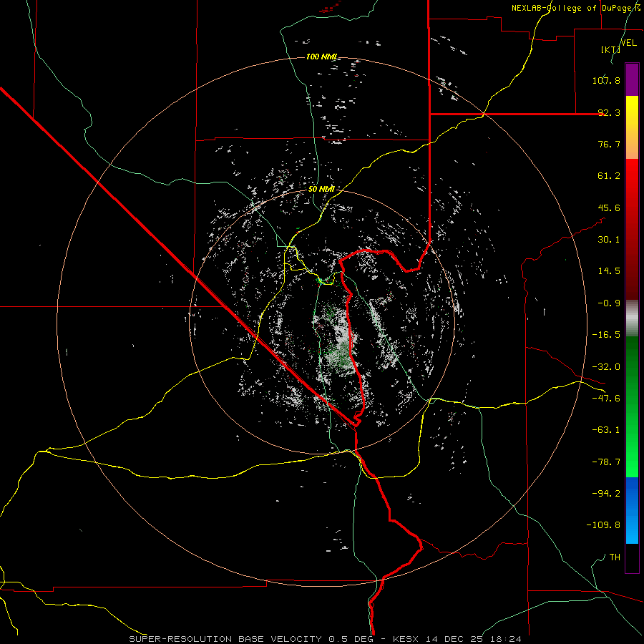The height and width of the screenshot is (644, 644).
Task: Click the -47.6 scale value
Action: 606,399
